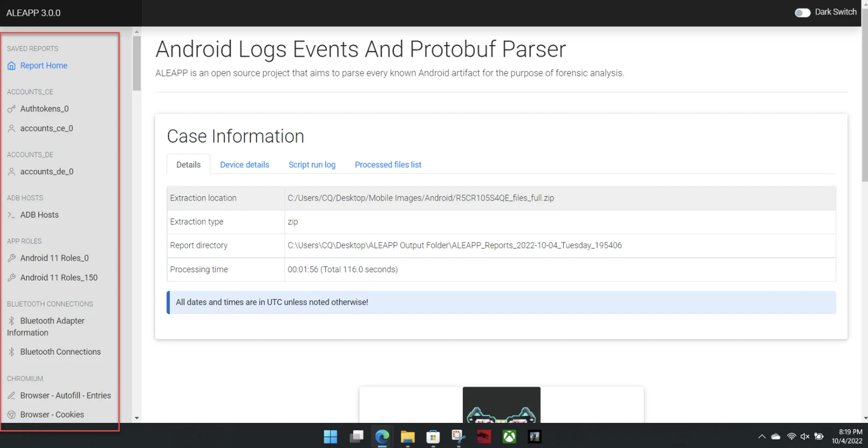The height and width of the screenshot is (448, 868).
Task: Click Bluetooth icon beside Bluetooth Connections
Action: [x=11, y=352]
